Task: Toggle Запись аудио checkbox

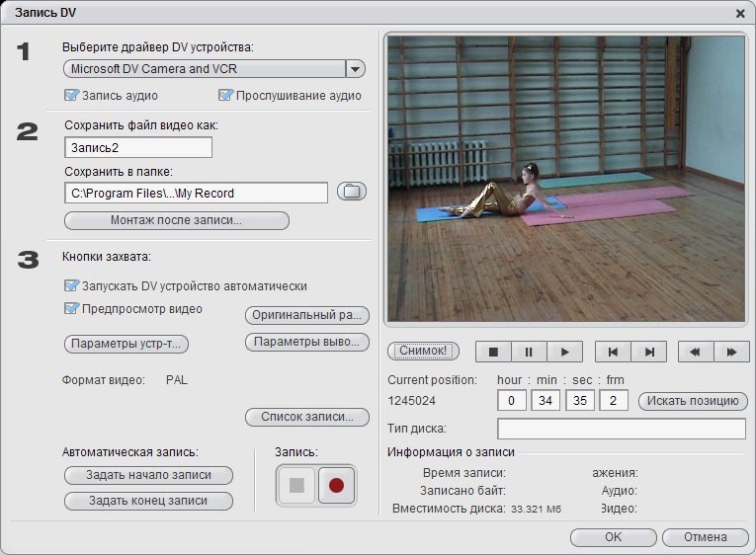Action: pos(71,95)
